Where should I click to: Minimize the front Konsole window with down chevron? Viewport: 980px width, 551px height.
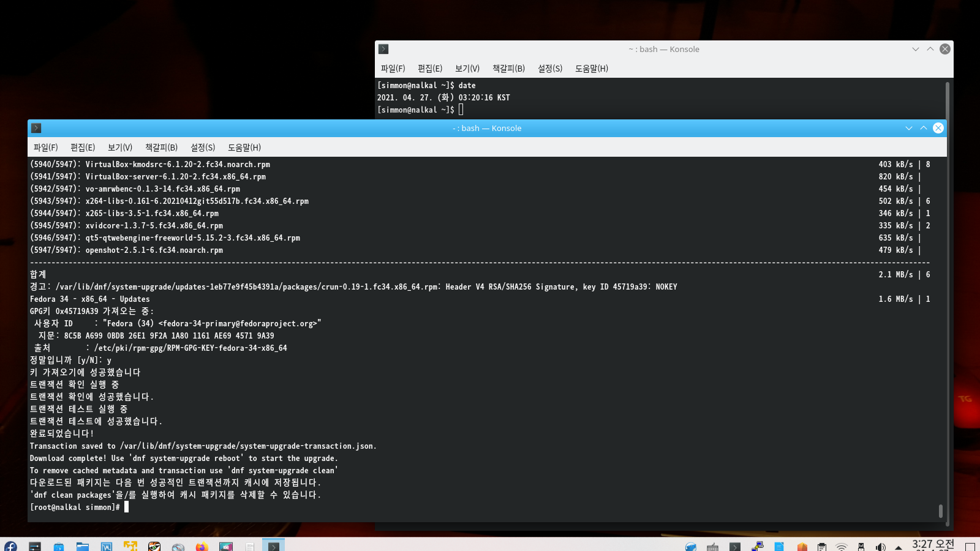pyautogui.click(x=909, y=128)
